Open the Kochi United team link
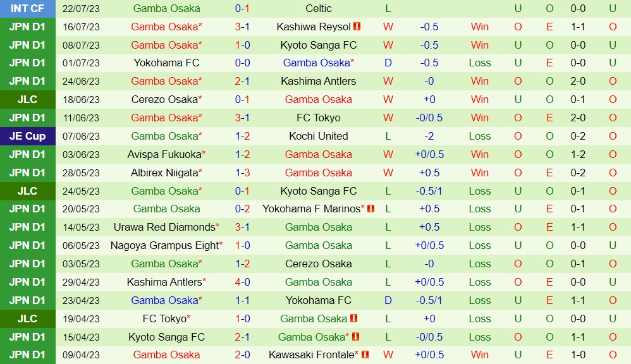 (x=319, y=136)
